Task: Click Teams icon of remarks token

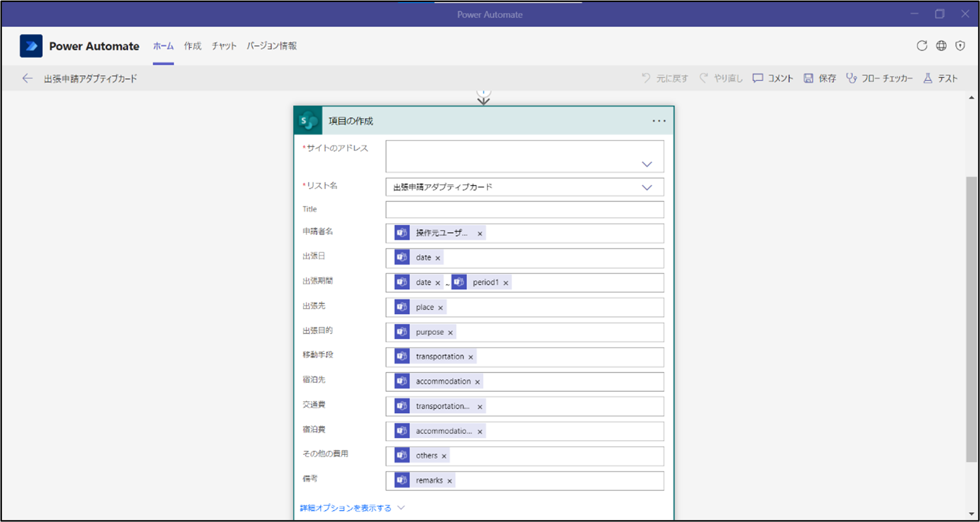Action: [402, 480]
